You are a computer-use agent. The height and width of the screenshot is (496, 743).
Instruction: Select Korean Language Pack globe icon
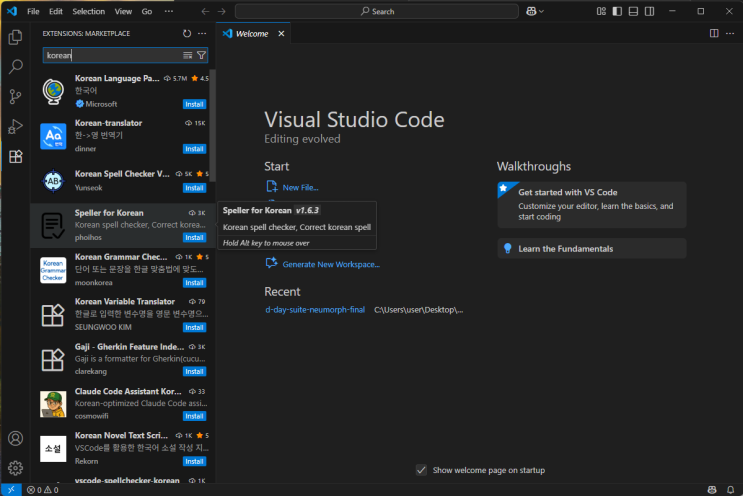tap(53, 91)
